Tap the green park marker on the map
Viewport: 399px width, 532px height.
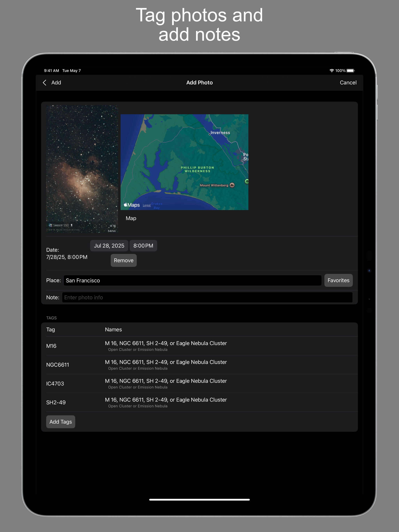tap(247, 181)
